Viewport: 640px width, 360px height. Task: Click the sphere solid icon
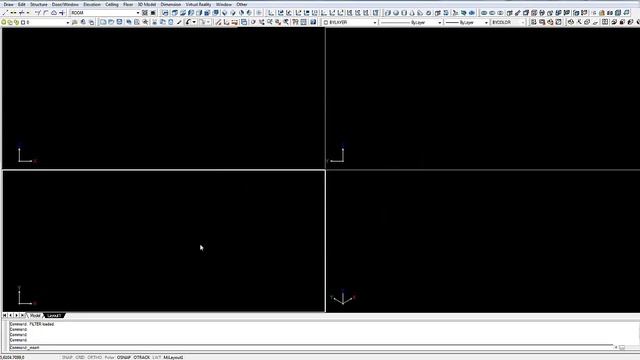(x=396, y=13)
